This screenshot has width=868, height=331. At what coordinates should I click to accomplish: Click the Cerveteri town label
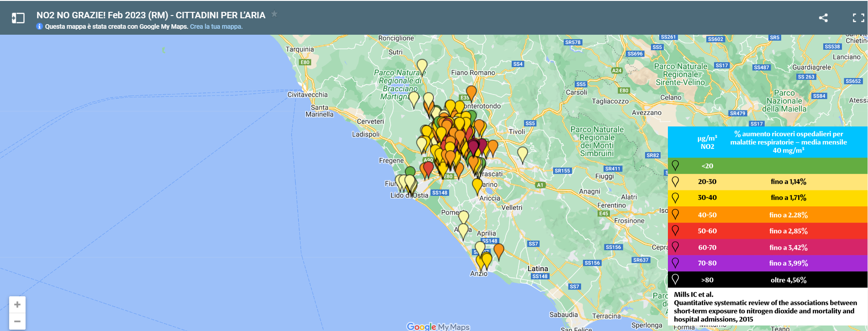point(370,121)
